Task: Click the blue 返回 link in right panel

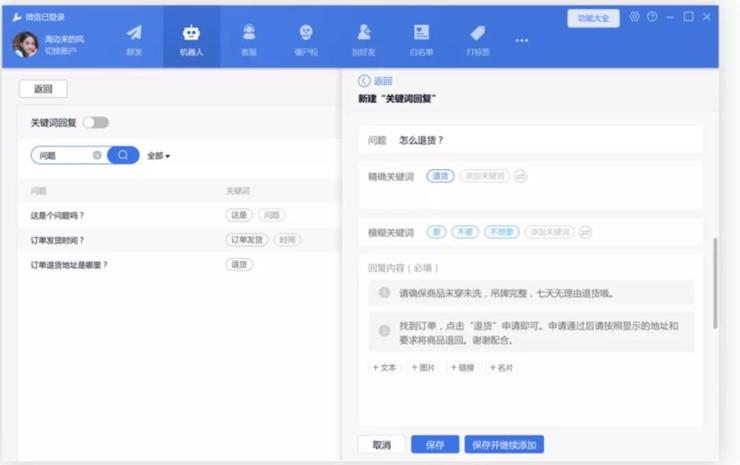Action: 383,81
